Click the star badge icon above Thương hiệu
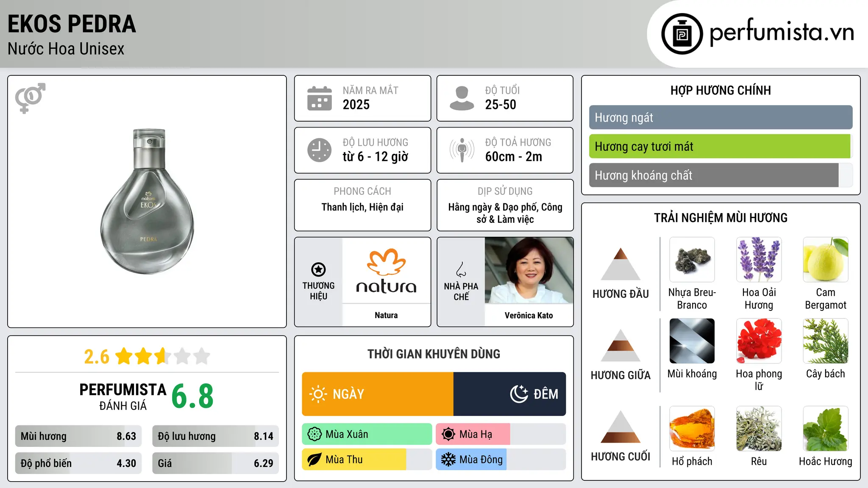The height and width of the screenshot is (488, 868). 318,269
